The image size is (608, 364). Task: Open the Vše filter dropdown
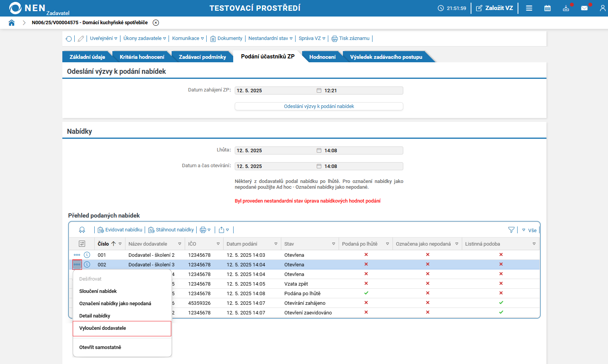coord(529,230)
